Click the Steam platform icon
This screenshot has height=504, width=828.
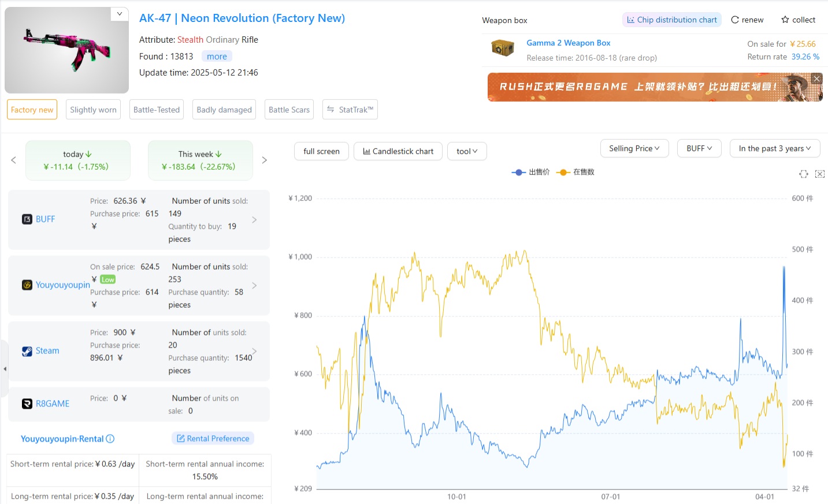(27, 351)
